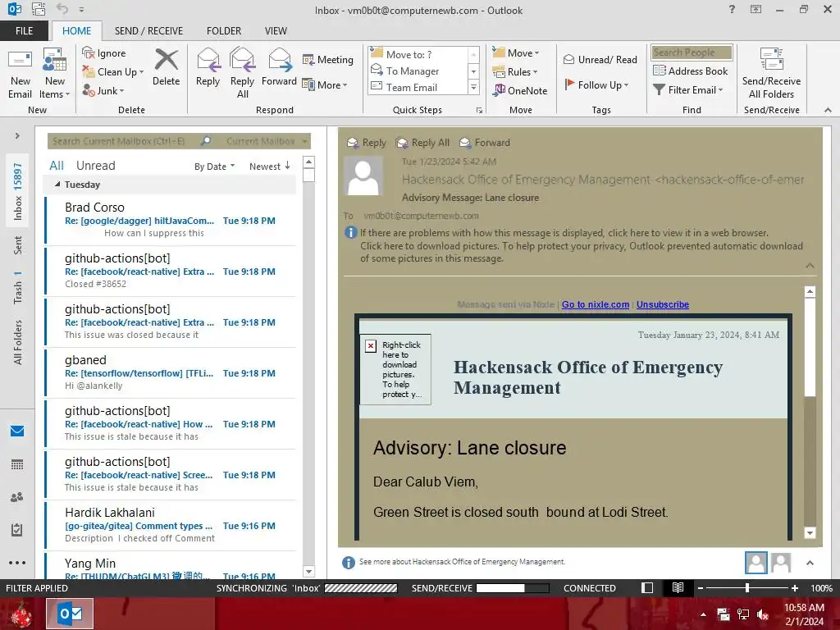840x630 pixels.
Task: Collapse the ribbon with the arrow
Action: [x=828, y=110]
